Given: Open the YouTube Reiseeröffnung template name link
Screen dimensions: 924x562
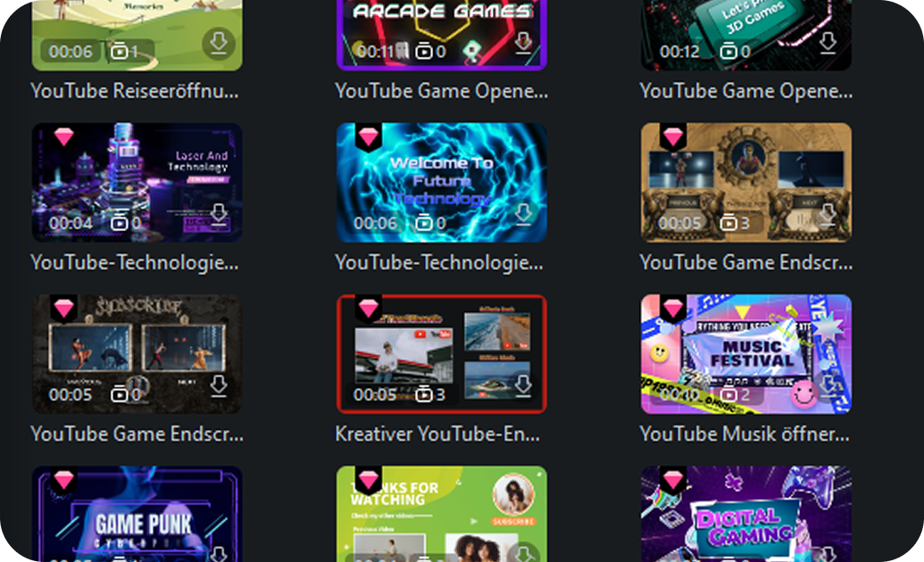Looking at the screenshot, I should (136, 91).
